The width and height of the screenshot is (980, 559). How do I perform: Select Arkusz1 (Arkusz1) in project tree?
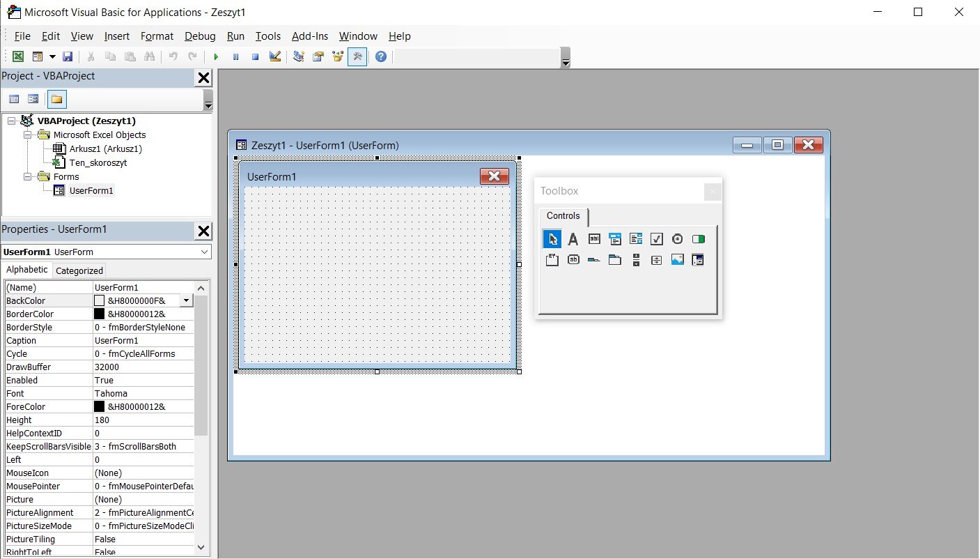point(105,148)
